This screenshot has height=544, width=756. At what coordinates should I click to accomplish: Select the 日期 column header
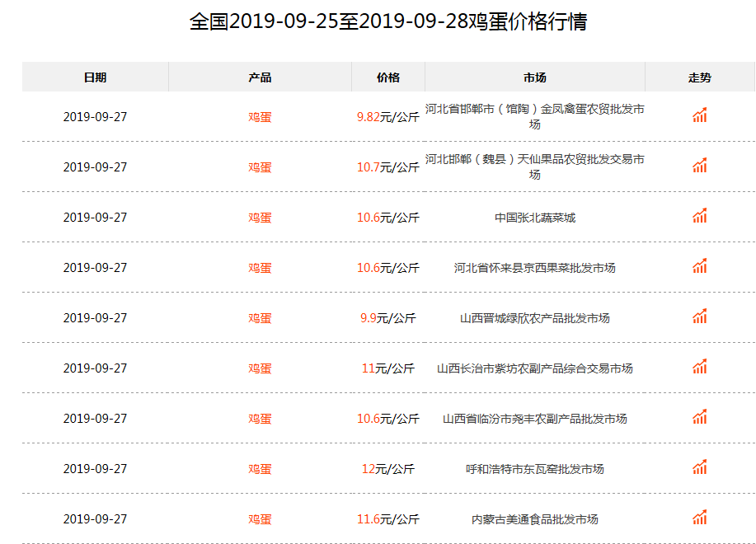click(x=95, y=77)
